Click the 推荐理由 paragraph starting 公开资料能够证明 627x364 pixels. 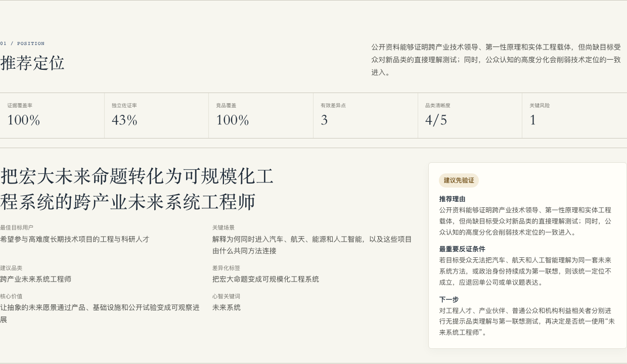tap(525, 221)
